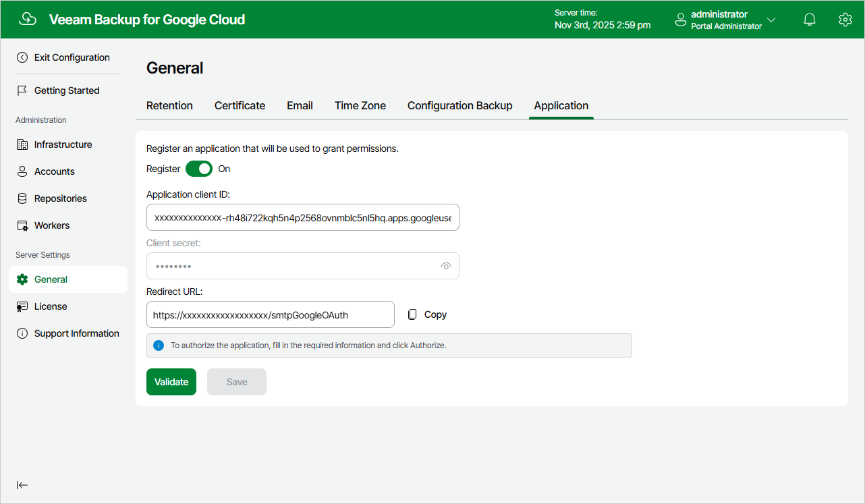Image resolution: width=865 pixels, height=504 pixels.
Task: Open the settings gear in header
Action: [845, 20]
